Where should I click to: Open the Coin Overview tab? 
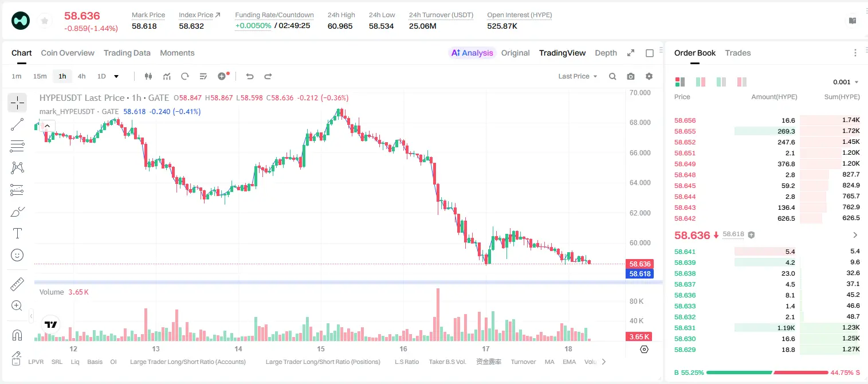pyautogui.click(x=68, y=53)
